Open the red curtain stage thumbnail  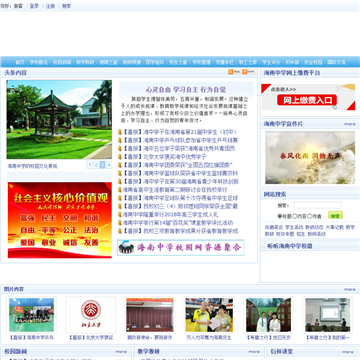[150, 315]
